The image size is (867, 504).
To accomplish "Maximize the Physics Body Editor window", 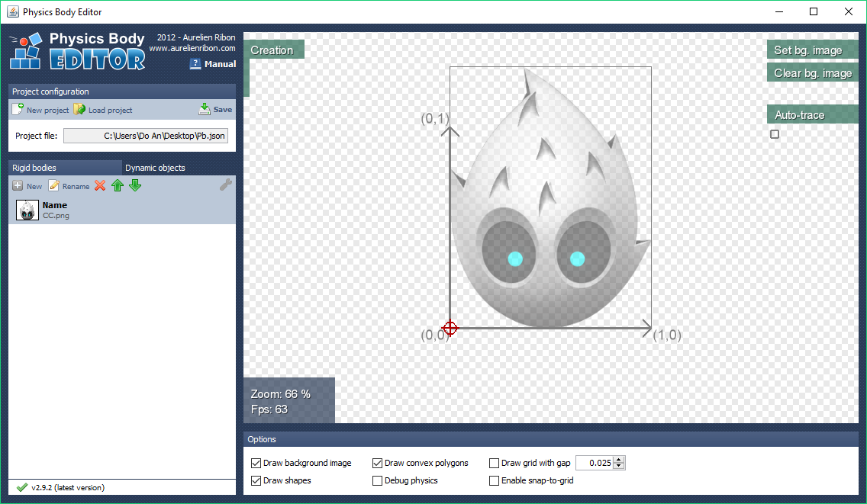I will [x=814, y=11].
